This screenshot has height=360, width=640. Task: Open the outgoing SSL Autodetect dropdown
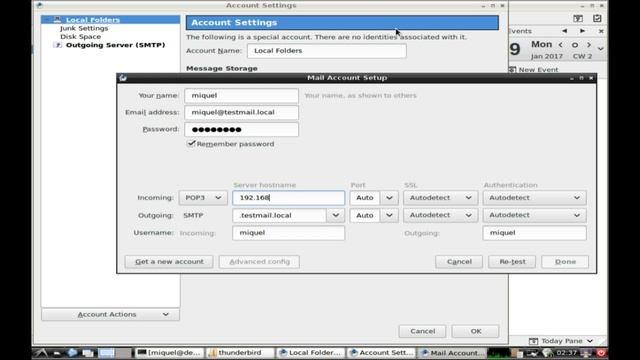(x=440, y=216)
